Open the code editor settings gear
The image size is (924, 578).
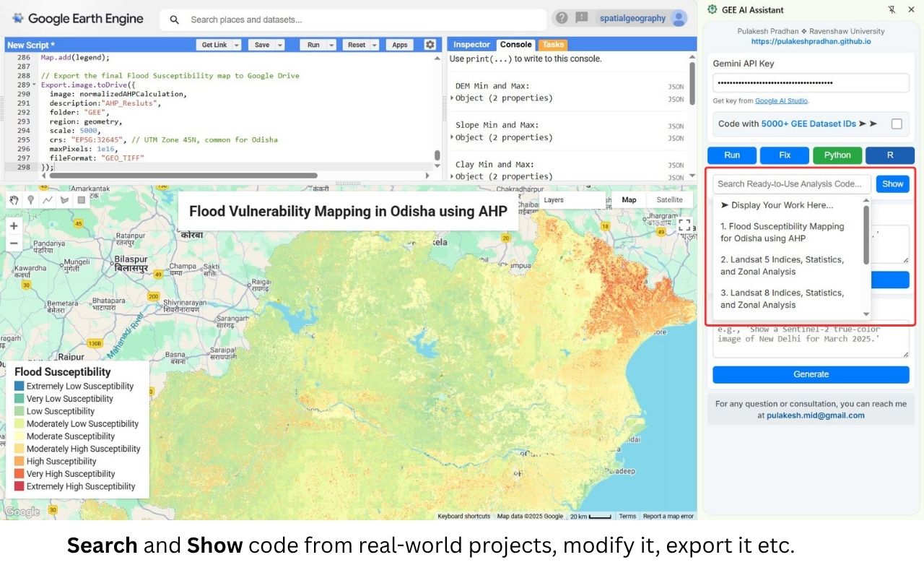point(430,44)
